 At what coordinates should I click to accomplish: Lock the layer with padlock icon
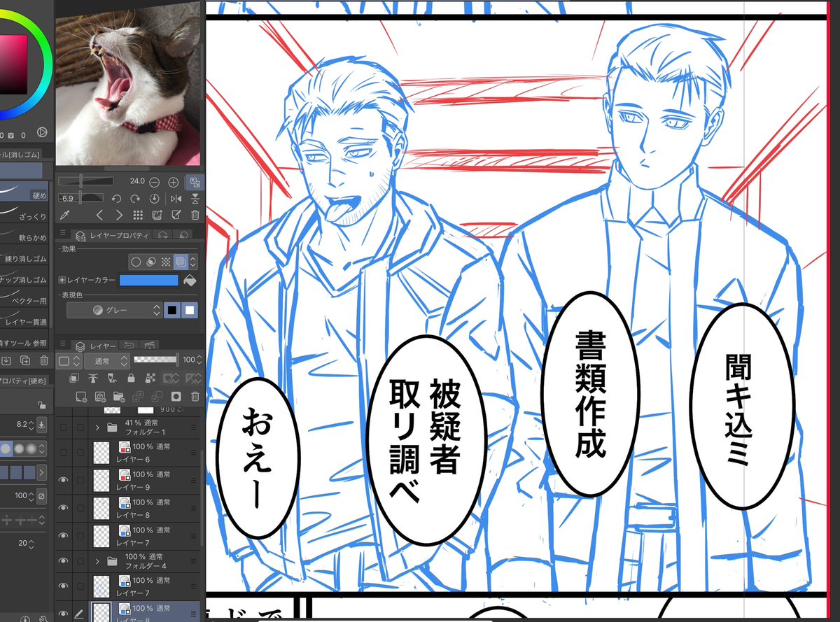tap(131, 379)
